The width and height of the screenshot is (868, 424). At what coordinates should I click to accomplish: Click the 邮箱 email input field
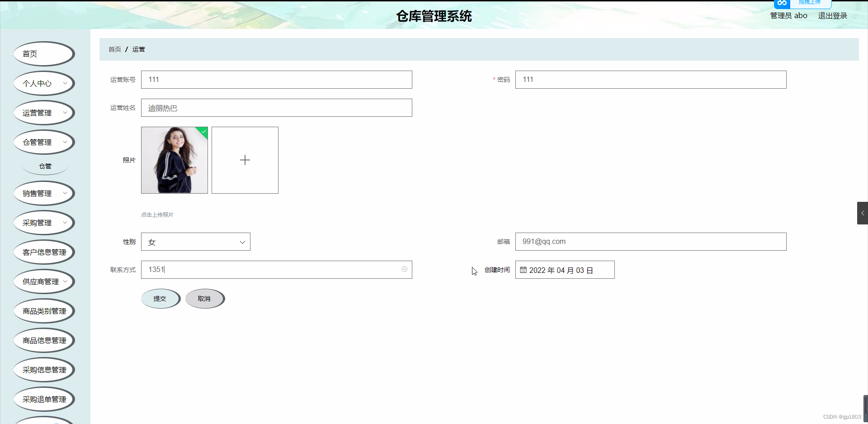click(650, 241)
